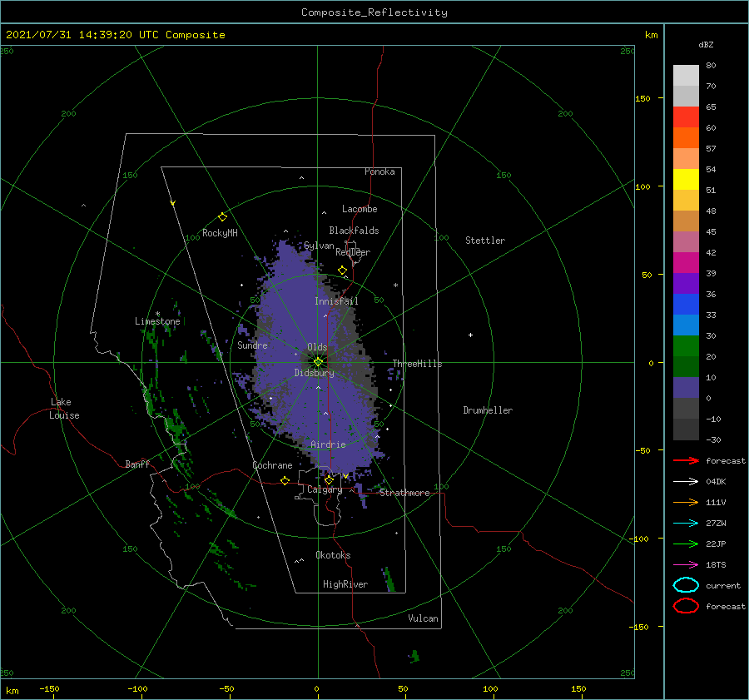
Task: Select the 80 dBZ light gray swatch
Action: 686,75
